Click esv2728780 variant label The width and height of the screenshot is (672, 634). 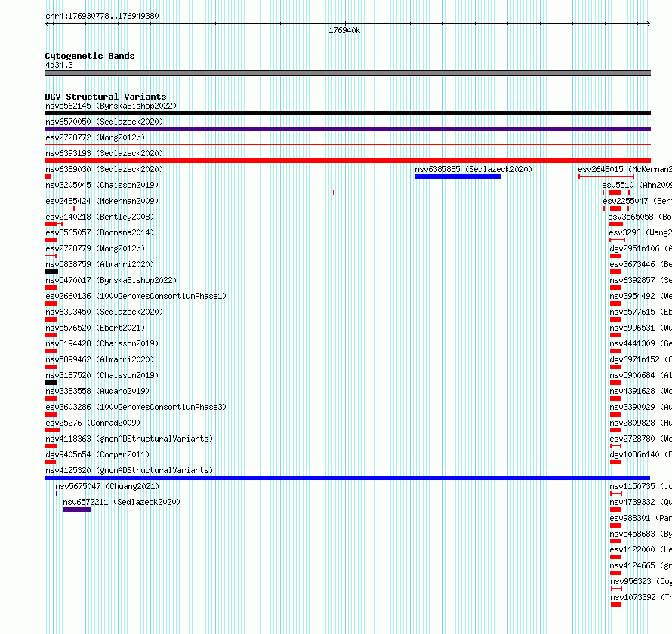pyautogui.click(x=641, y=439)
